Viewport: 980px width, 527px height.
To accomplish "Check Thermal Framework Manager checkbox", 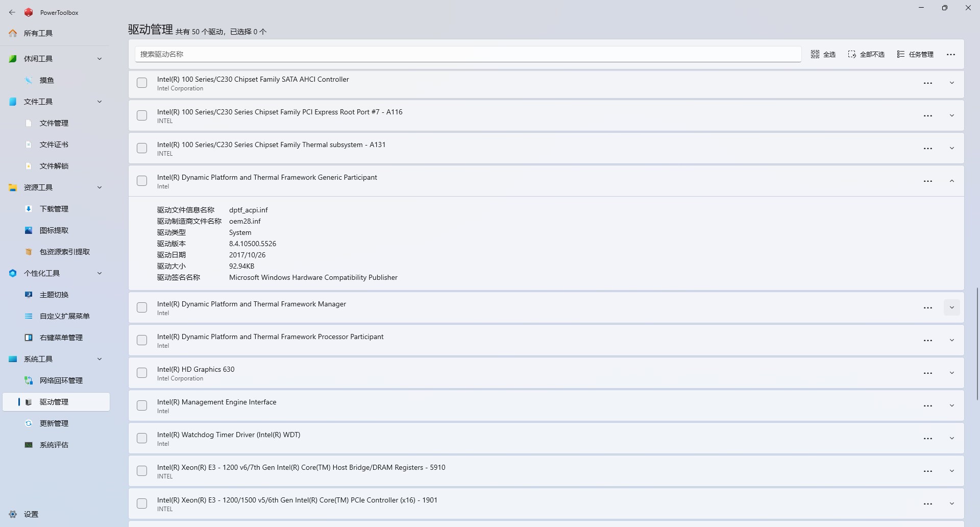I will [x=142, y=307].
